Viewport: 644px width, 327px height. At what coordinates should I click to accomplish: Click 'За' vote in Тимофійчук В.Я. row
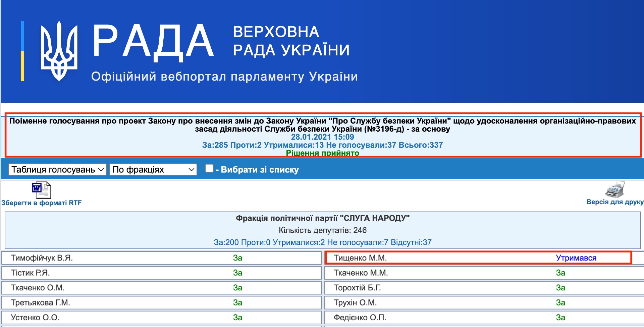click(237, 258)
